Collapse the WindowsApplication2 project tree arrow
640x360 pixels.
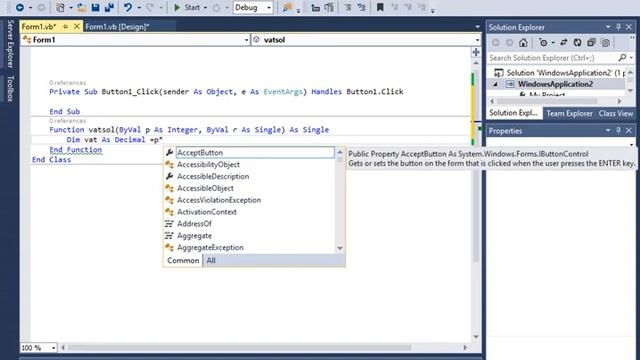tap(496, 84)
